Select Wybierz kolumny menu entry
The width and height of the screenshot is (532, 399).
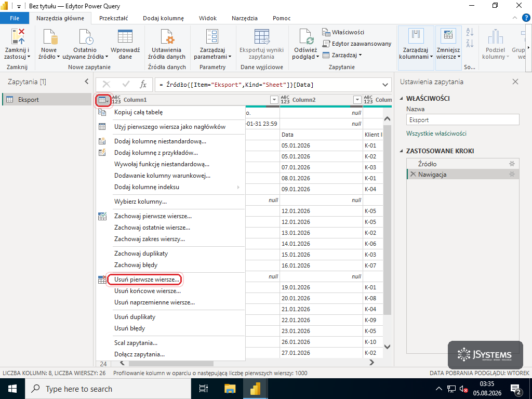point(170,202)
